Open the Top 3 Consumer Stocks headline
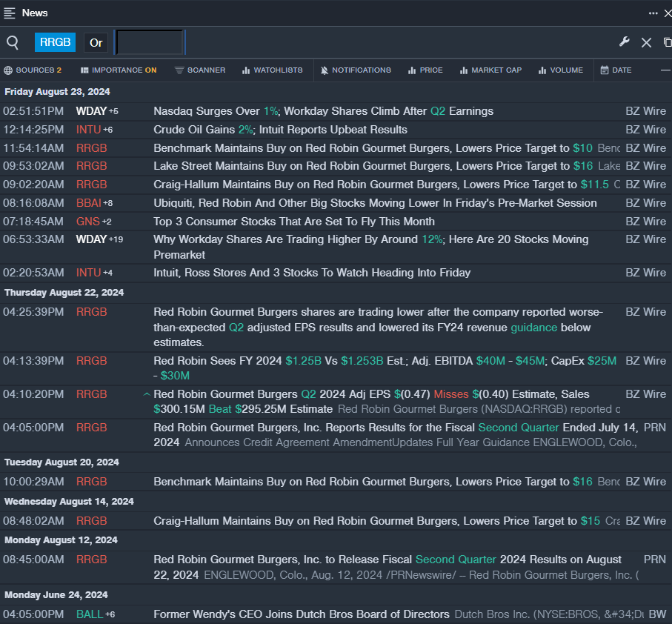The width and height of the screenshot is (672, 624). (294, 222)
